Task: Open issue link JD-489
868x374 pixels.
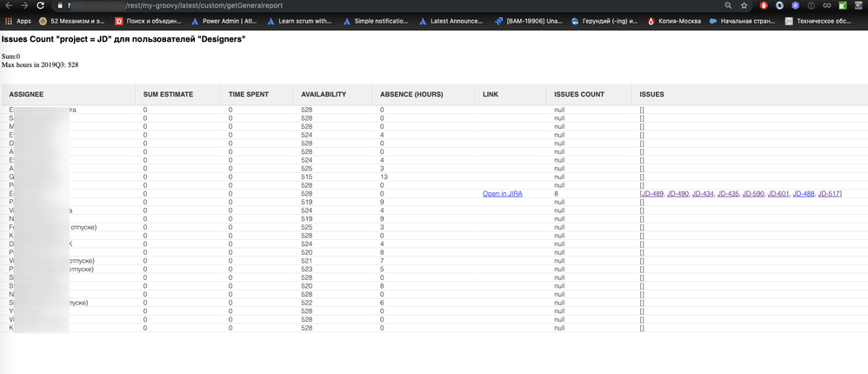Action: click(652, 194)
